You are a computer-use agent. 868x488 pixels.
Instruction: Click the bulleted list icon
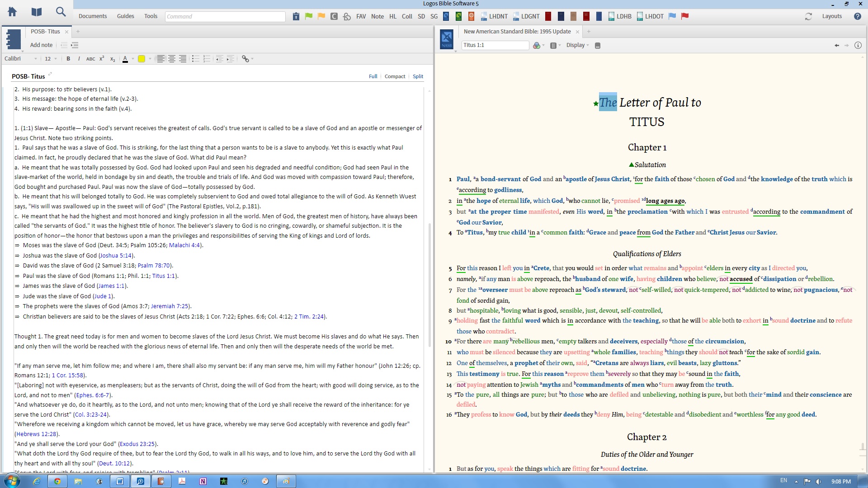tap(195, 59)
